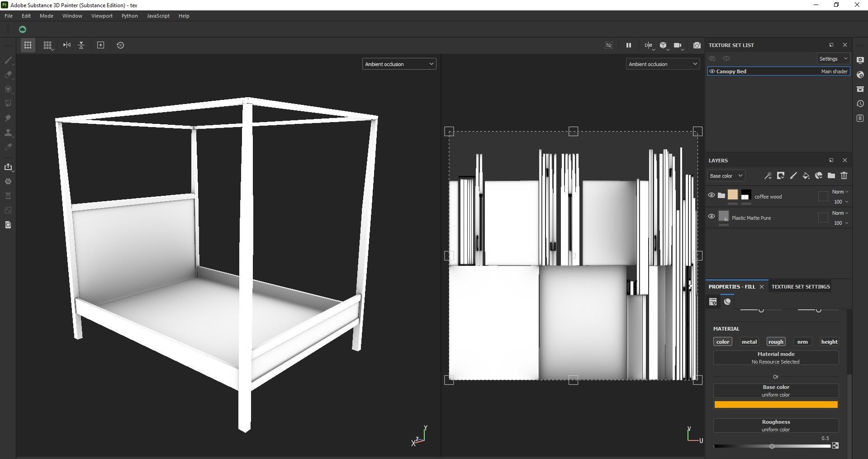The height and width of the screenshot is (459, 868).
Task: Click the hourglass icon in left sidebar
Action: pyautogui.click(x=8, y=196)
